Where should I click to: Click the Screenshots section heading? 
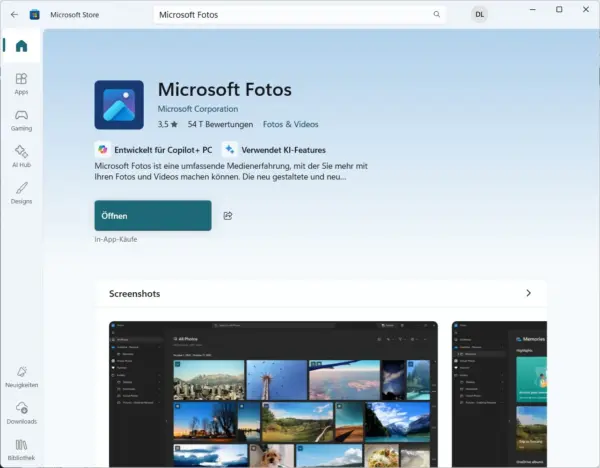[x=135, y=294]
